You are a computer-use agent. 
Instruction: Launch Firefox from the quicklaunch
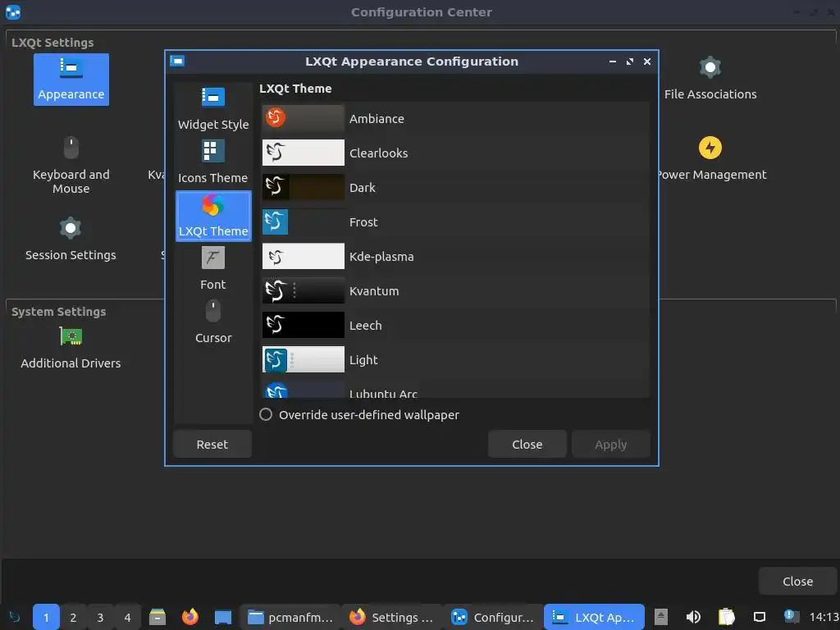click(190, 617)
